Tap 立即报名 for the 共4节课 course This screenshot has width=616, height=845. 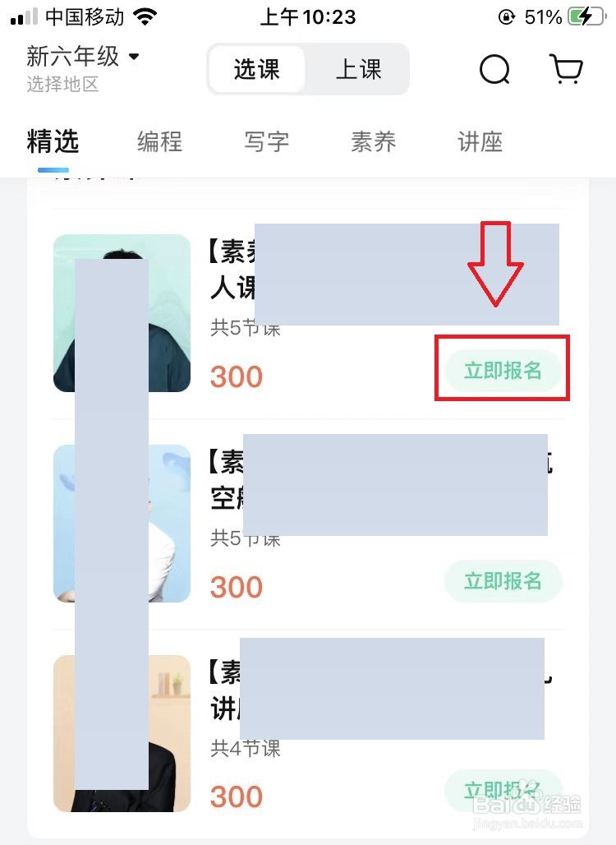tap(503, 791)
